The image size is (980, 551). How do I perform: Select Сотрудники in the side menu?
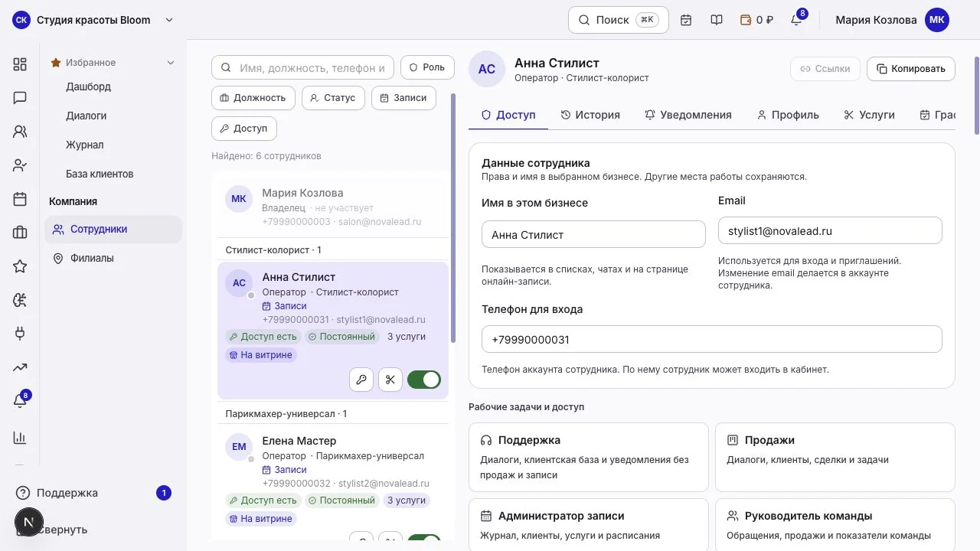tap(113, 229)
